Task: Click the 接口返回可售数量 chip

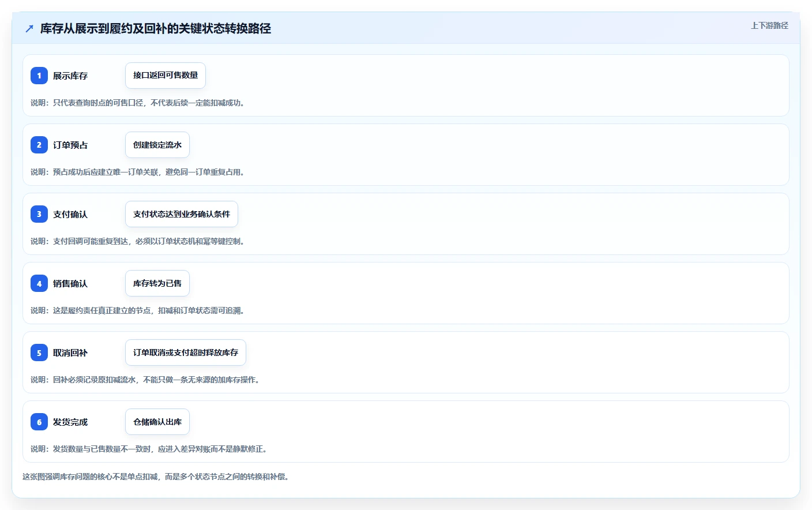Action: point(166,76)
